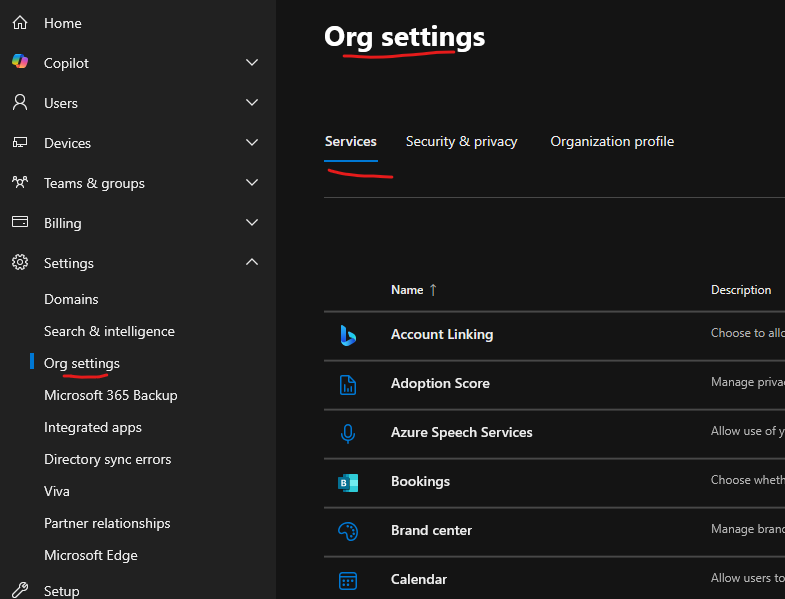Open the Bookings service settings
The image size is (785, 599).
click(x=421, y=481)
